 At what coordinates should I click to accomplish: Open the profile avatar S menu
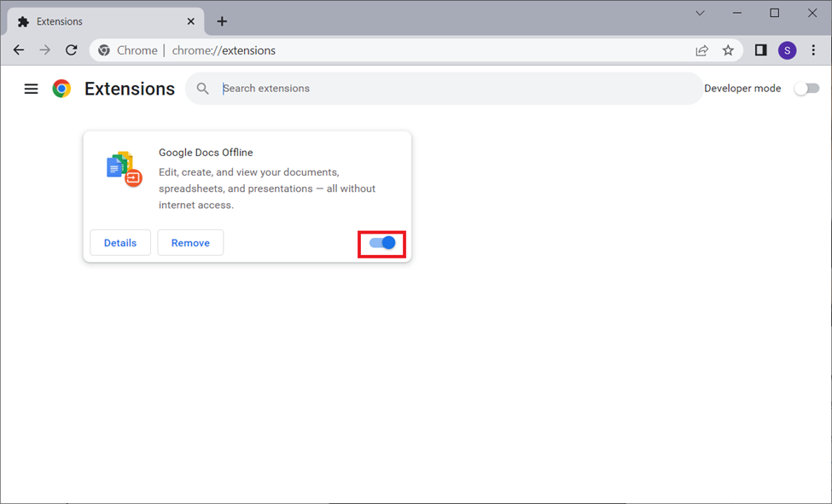[x=788, y=50]
